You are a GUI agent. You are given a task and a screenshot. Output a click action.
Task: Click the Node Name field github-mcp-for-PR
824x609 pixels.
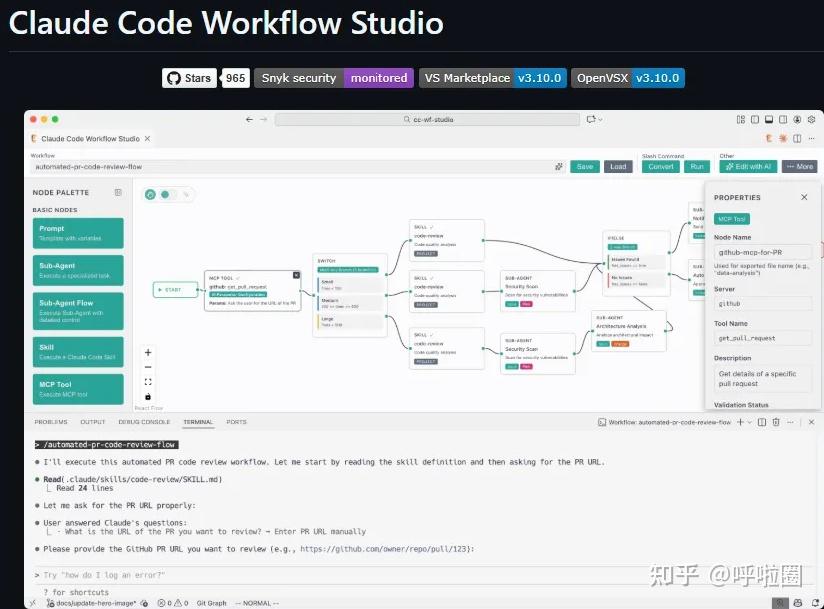coord(763,252)
